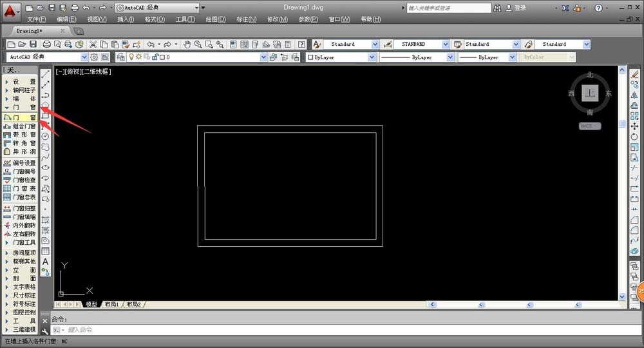The image size is (644, 348).
Task: Select the Ellipse draw tool
Action: click(46, 168)
